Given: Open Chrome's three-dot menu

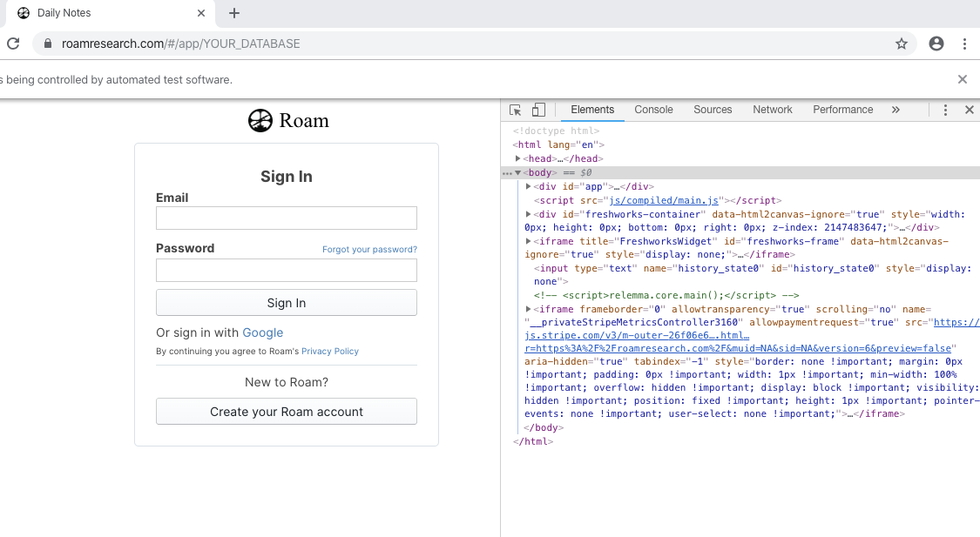Looking at the screenshot, I should coord(964,44).
